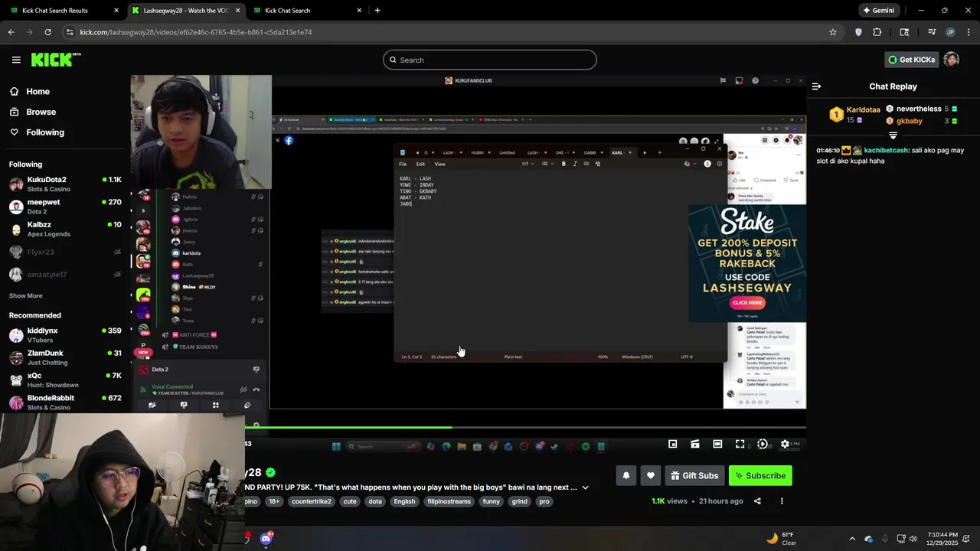Open video player settings gear
Screen dimensions: 980x551
pos(785,444)
